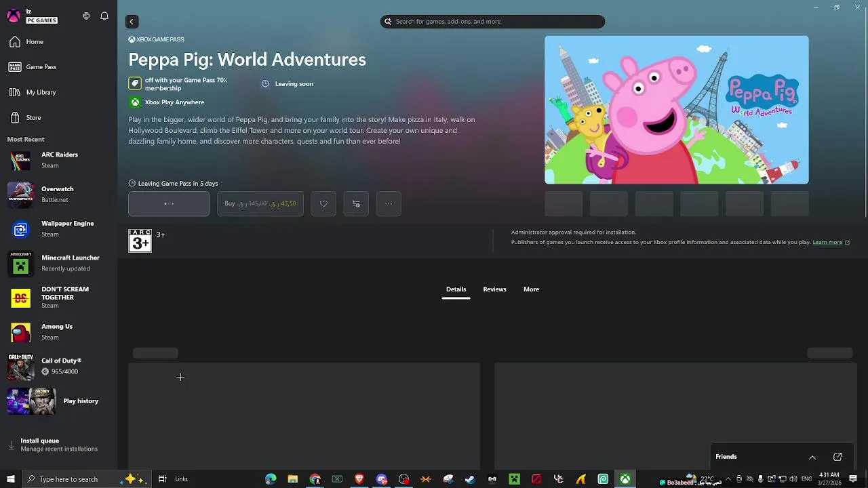Click the taskbar clock showing 4:31 AM

(829, 479)
